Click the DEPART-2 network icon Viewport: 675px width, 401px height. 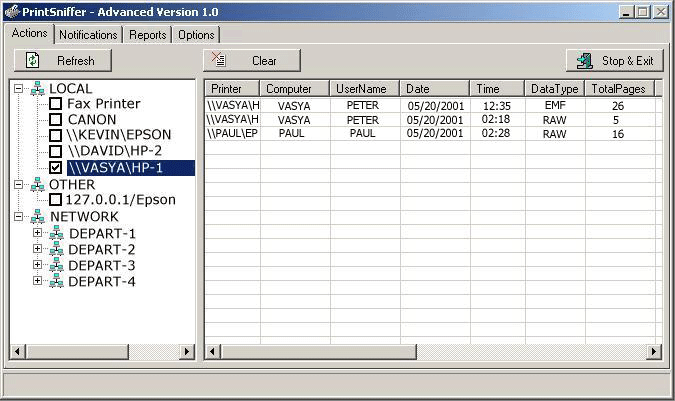(x=56, y=249)
